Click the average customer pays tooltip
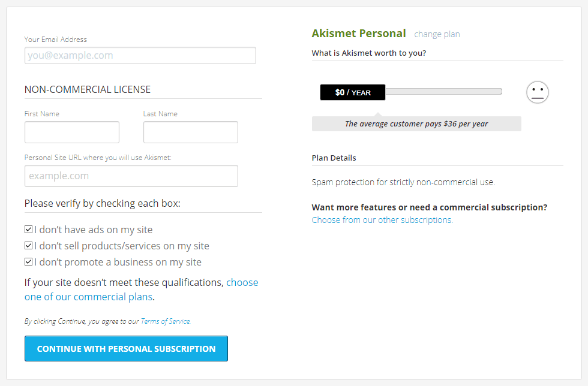 416,123
